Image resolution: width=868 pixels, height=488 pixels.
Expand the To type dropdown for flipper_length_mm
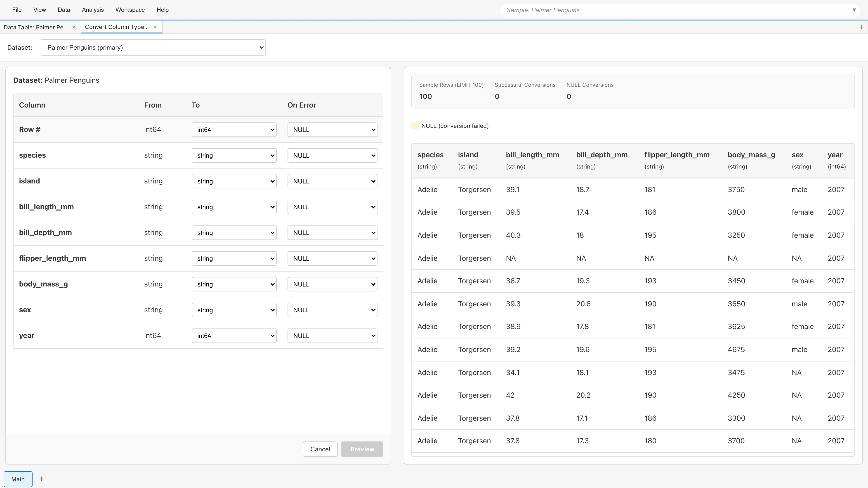coord(234,259)
